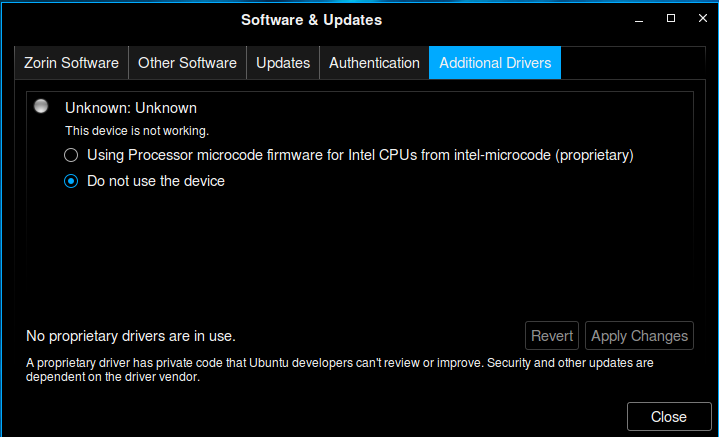Maximize the Software & Updates window
This screenshot has height=437, width=719.
[x=671, y=18]
